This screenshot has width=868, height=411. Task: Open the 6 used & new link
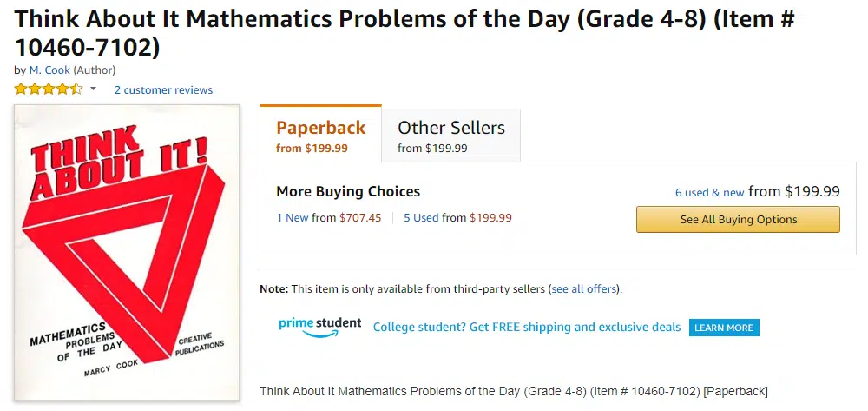tap(710, 192)
